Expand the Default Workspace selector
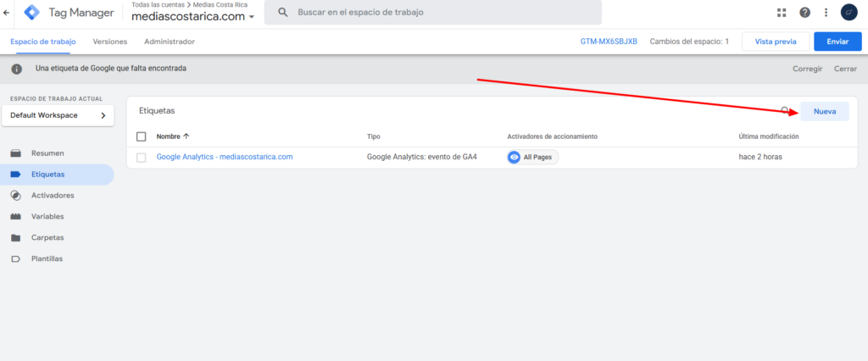Screen dimensions: 868x361 (58, 115)
